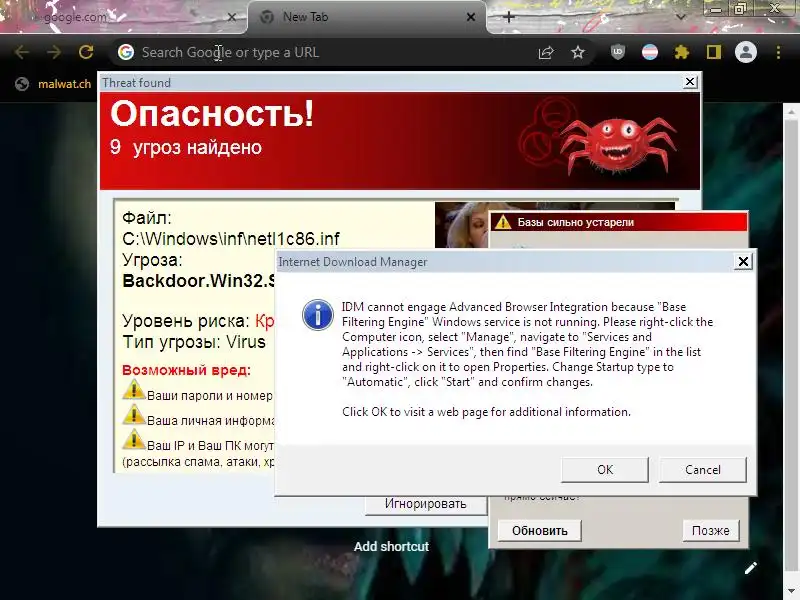Screen dimensions: 800x600
Task: Click the 9 угроз найдено text
Action: (186, 147)
